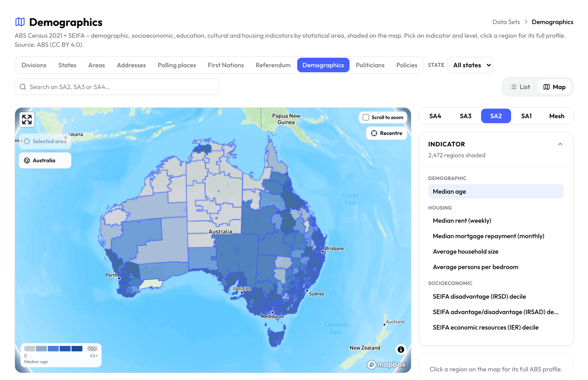Click the lightest grey legend swatch
The image size is (588, 380).
(x=30, y=349)
